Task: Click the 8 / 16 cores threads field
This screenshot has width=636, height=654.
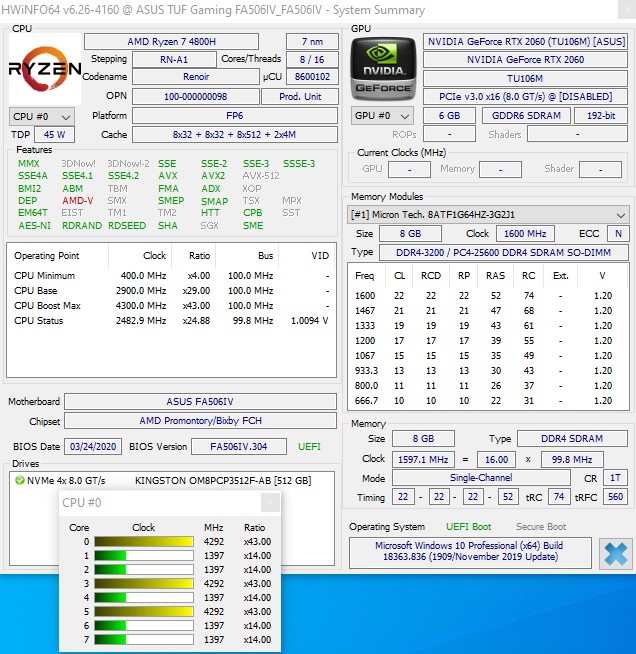Action: [x=312, y=60]
